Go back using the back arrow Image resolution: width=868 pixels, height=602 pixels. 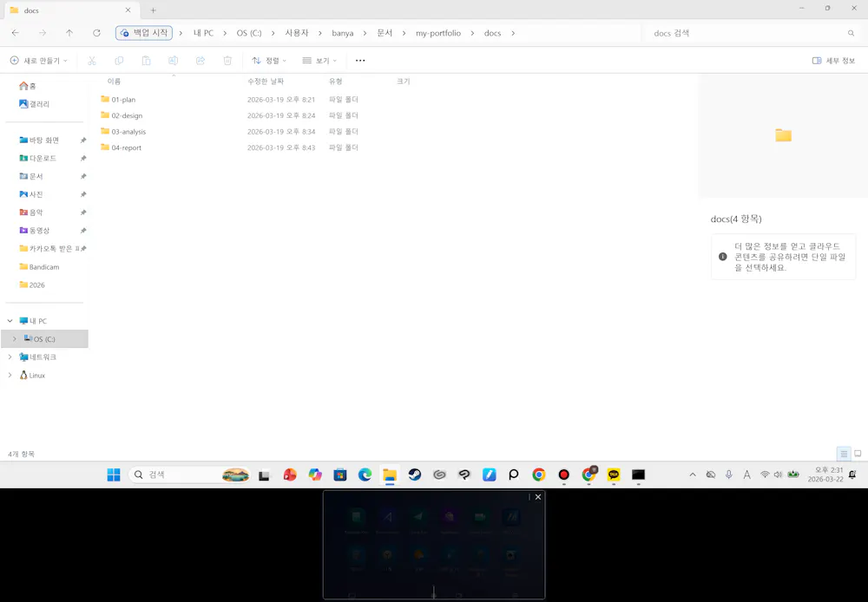click(x=16, y=33)
